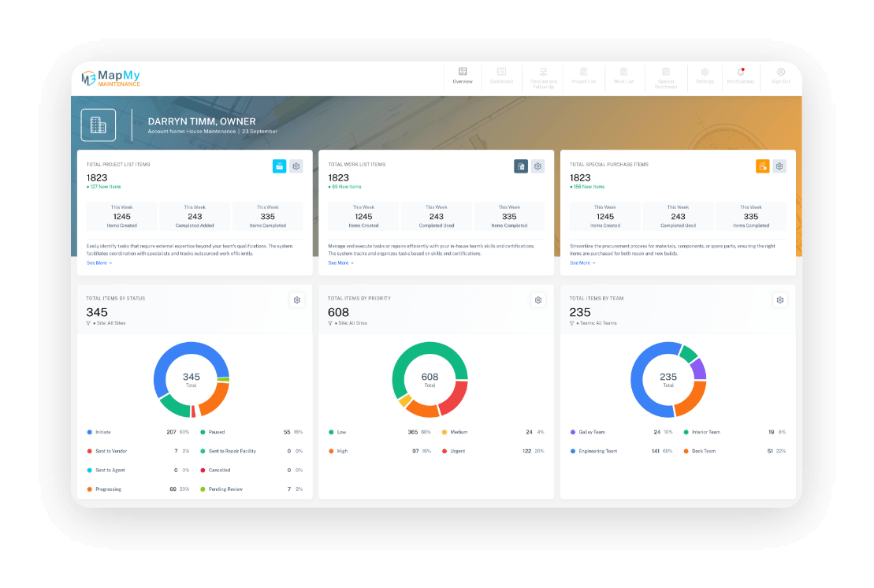874x588 pixels.
Task: Click the purple Galley Team legend dot
Action: pyautogui.click(x=573, y=432)
